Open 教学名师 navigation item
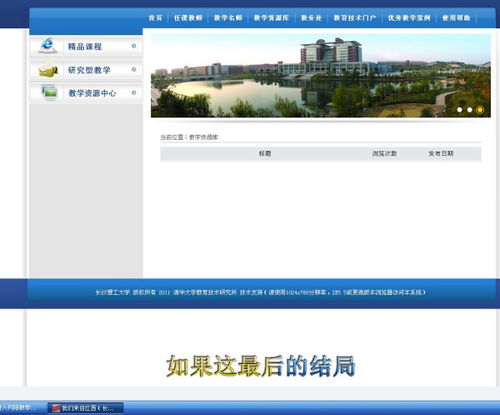This screenshot has width=500, height=415. (x=228, y=18)
